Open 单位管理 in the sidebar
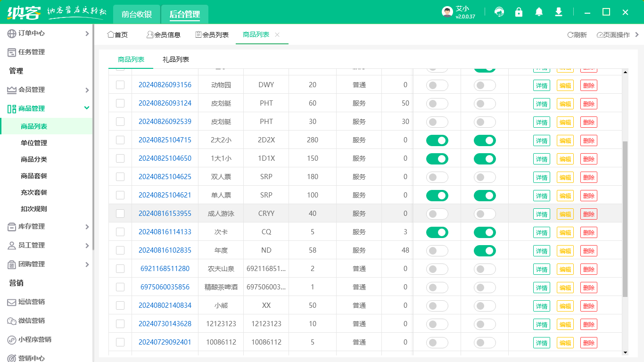Image resolution: width=644 pixels, height=362 pixels. [34, 143]
